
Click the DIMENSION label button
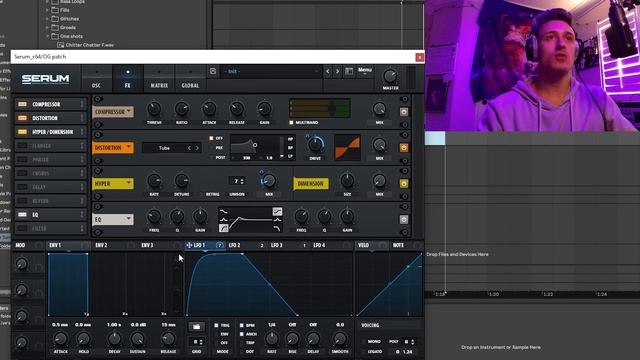[311, 184]
